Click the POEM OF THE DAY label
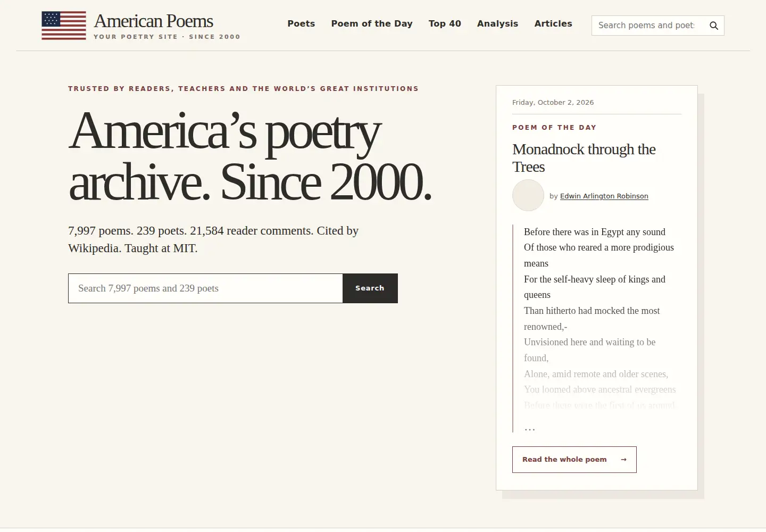This screenshot has width=766, height=532. click(x=554, y=128)
